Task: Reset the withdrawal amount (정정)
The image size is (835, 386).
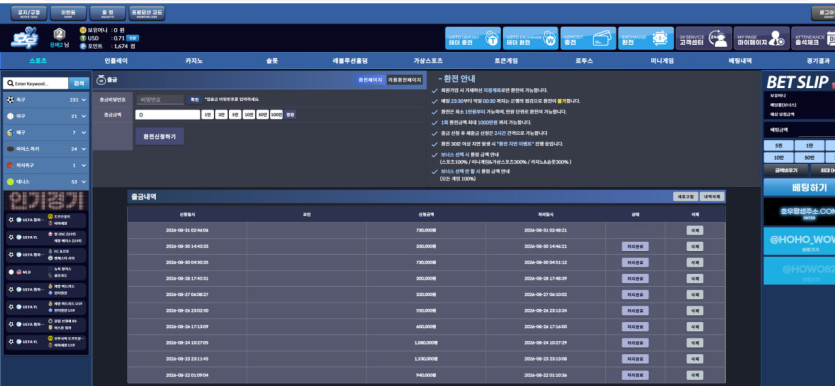Action: pyautogui.click(x=290, y=114)
